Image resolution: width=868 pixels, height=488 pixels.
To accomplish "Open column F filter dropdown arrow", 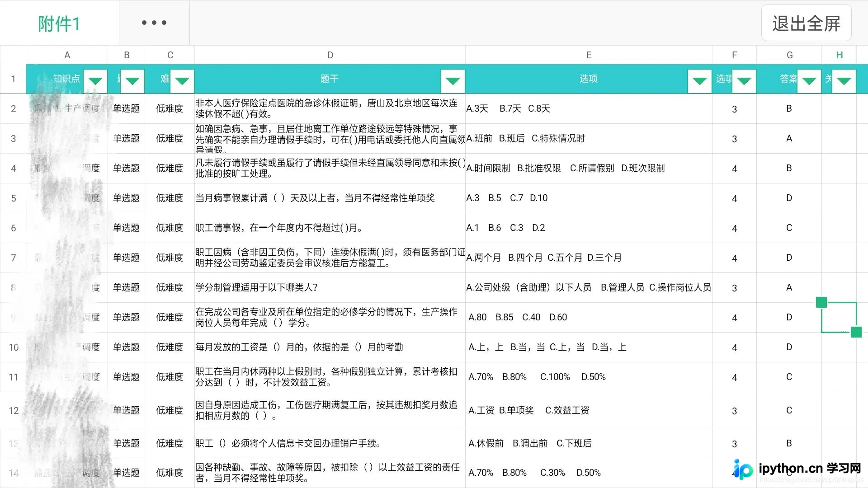I will [744, 81].
